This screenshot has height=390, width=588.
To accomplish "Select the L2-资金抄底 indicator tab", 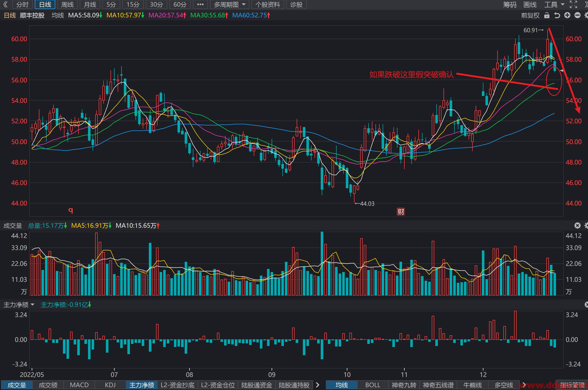I will 177,385.
